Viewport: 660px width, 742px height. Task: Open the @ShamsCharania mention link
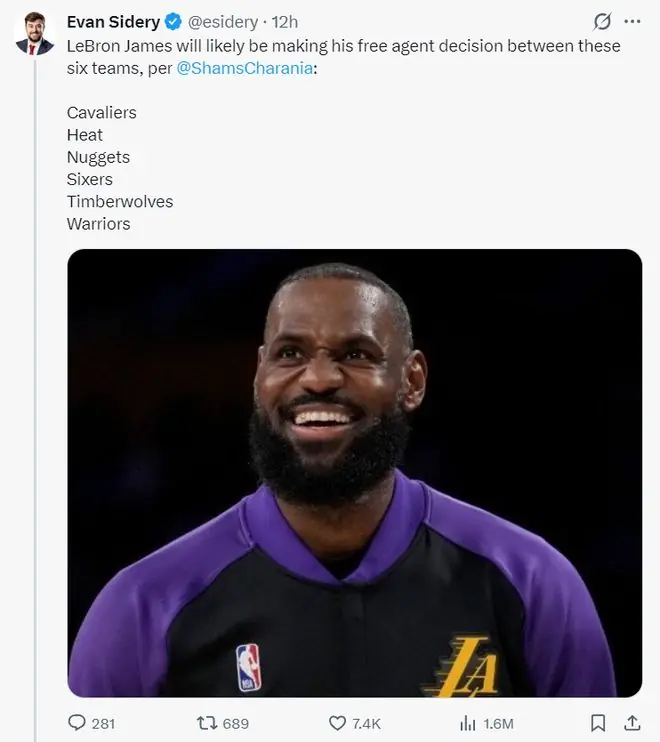245,68
